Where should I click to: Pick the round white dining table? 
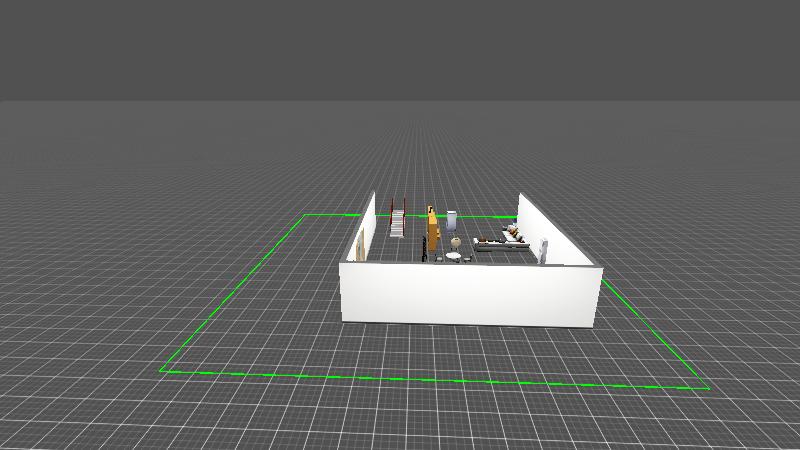click(454, 257)
